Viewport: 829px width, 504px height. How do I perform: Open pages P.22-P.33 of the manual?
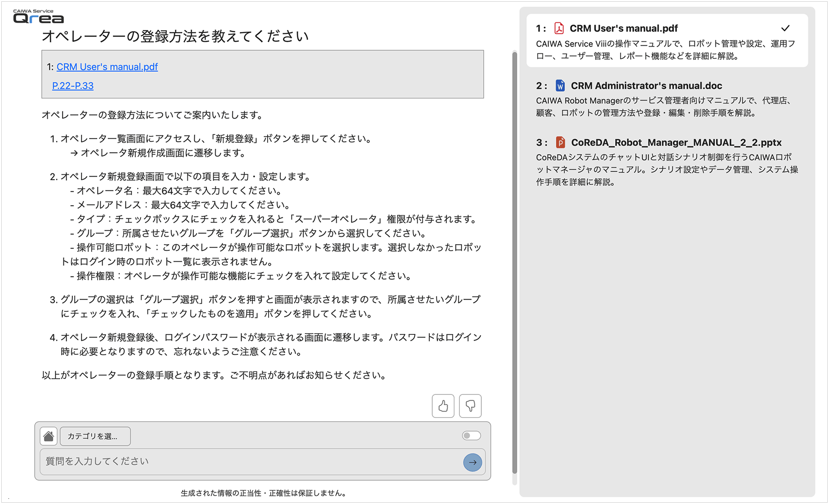click(x=73, y=86)
